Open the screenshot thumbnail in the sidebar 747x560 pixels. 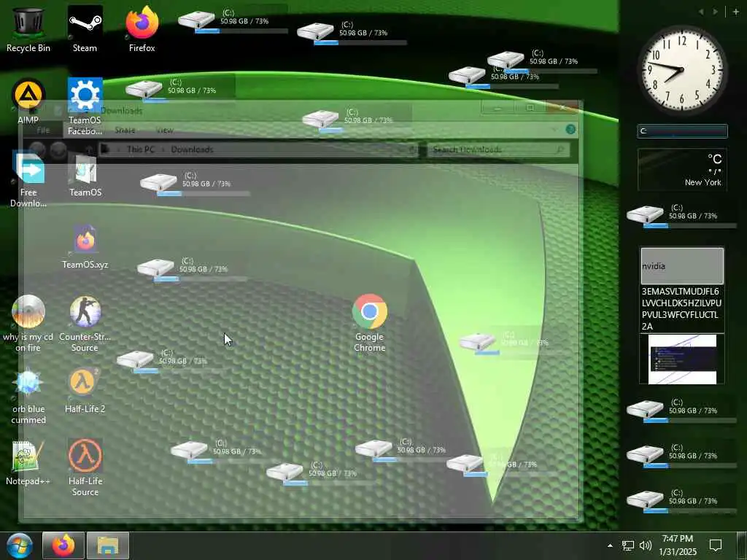tap(682, 359)
